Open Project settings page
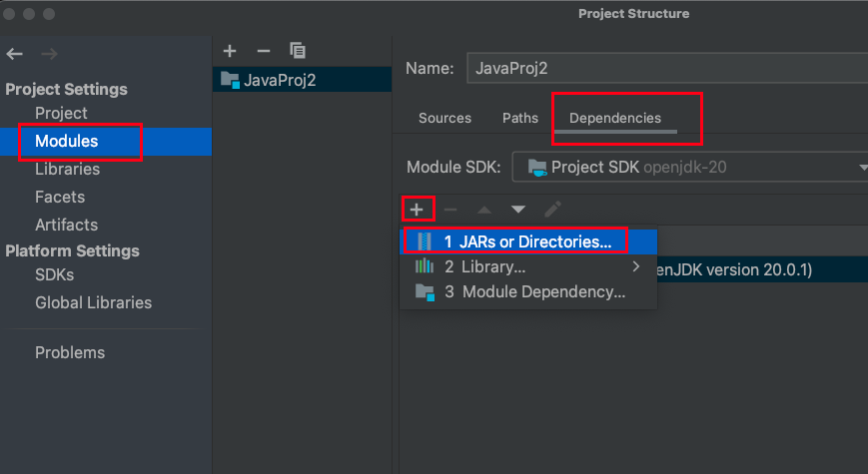 point(61,113)
